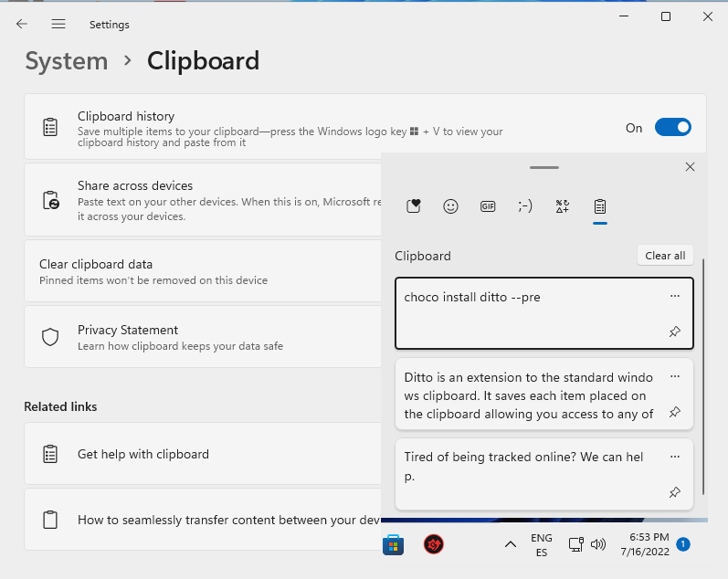This screenshot has height=579, width=728.
Task: Open the red gear taskbar app icon
Action: click(x=434, y=544)
